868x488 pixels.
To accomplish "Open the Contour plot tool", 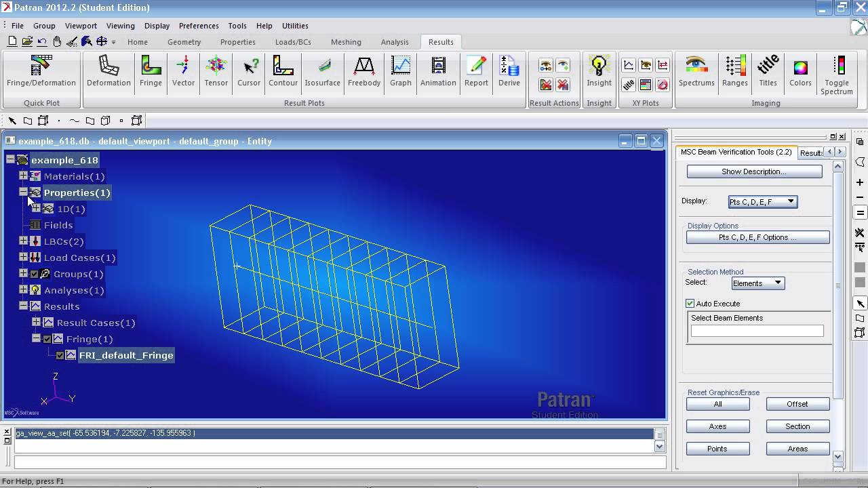I will tap(283, 72).
